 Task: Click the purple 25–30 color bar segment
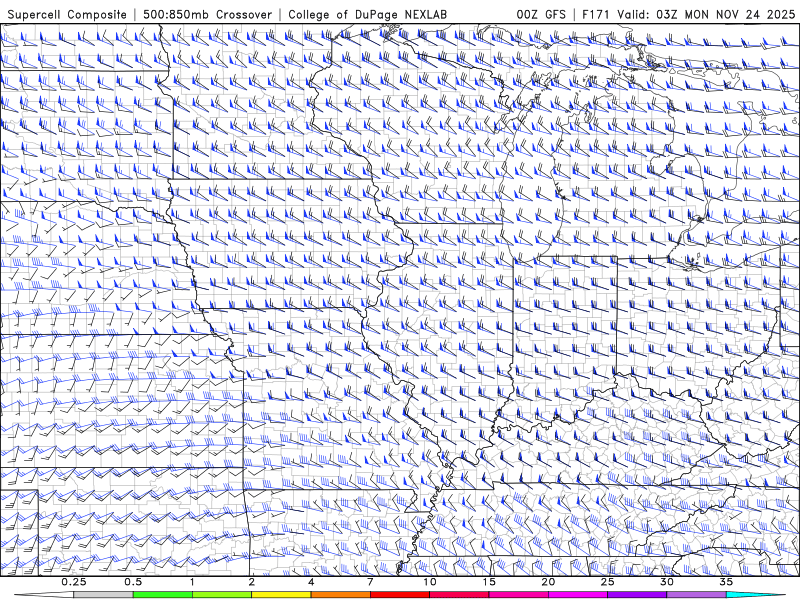pyautogui.click(x=637, y=595)
